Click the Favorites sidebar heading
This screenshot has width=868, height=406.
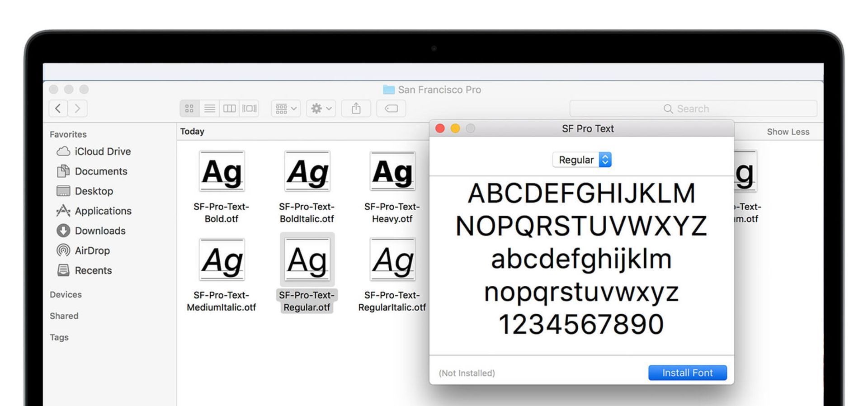click(x=68, y=134)
